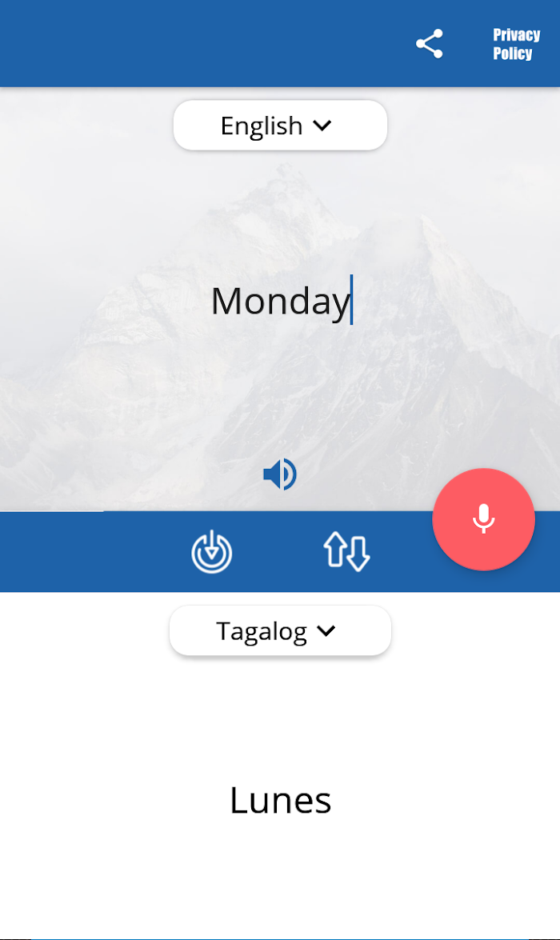The height and width of the screenshot is (940, 560).
Task: Click the blue header bar area
Action: pos(204,44)
